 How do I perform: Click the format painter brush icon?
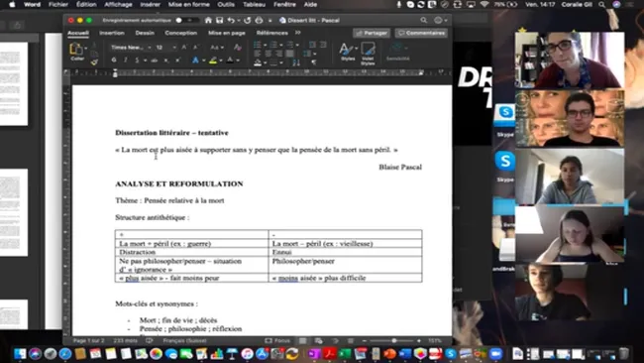coord(94,62)
